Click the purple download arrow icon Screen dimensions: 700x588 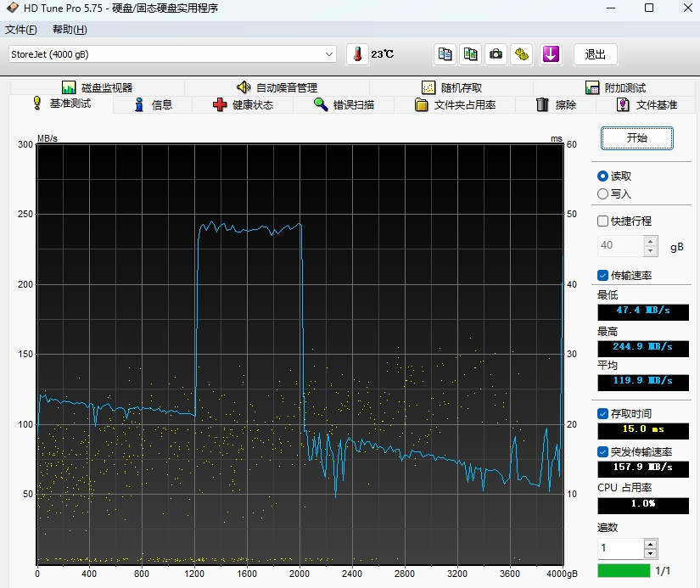point(551,54)
